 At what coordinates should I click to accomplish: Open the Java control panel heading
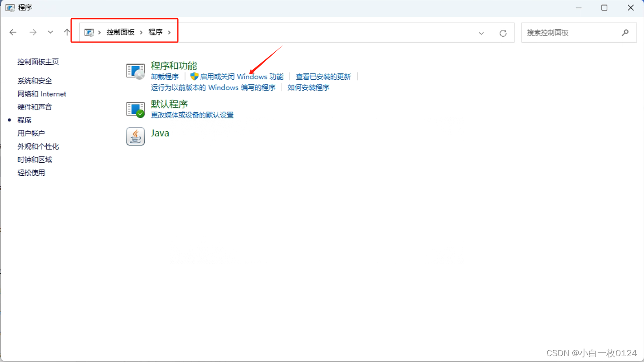tap(160, 133)
